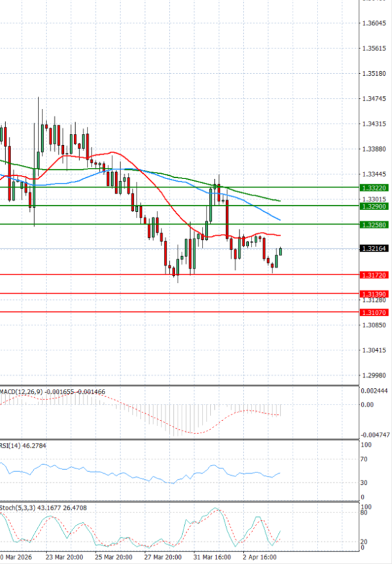Click the 1.31390 support price label
Viewport: 392px width, 564px height.
click(x=374, y=295)
